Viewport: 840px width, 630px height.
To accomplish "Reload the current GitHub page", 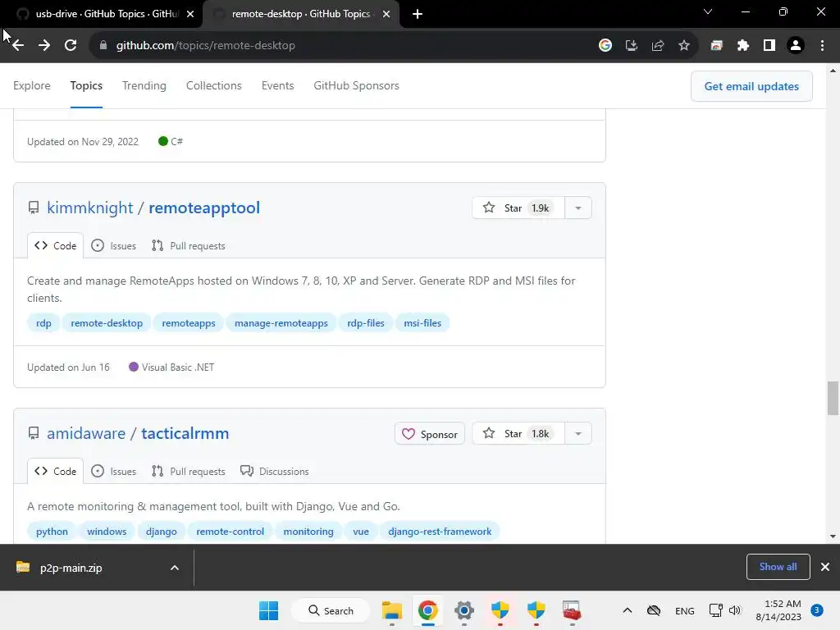I will [71, 46].
